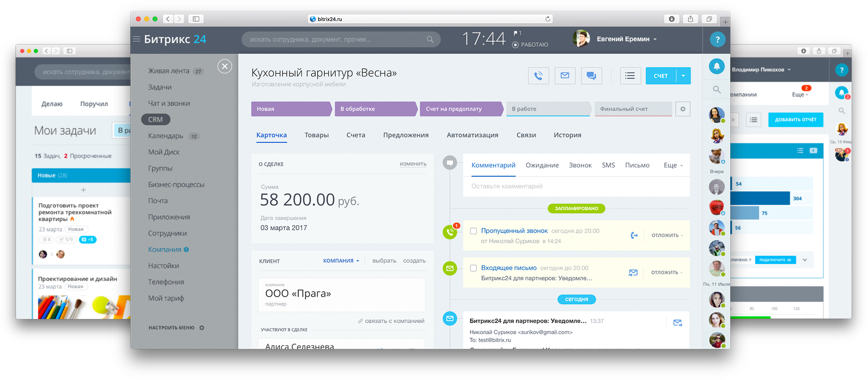
Task: Toggle the Safari sidebar button in the front window
Action: 196,19
